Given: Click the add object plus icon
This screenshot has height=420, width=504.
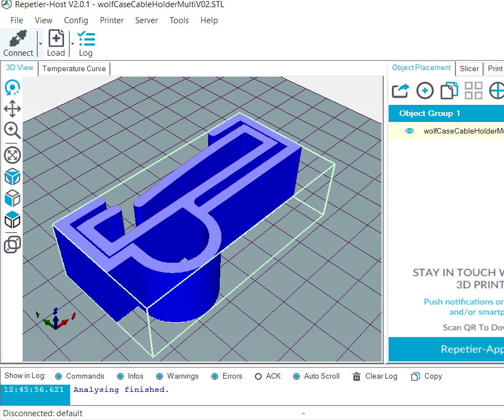Looking at the screenshot, I should 425,90.
